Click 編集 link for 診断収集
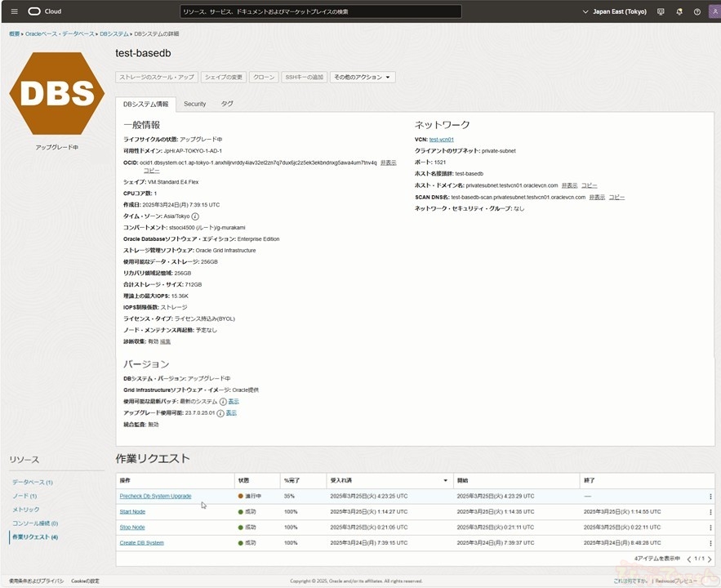Screen dimensions: 721x588 point(165,341)
